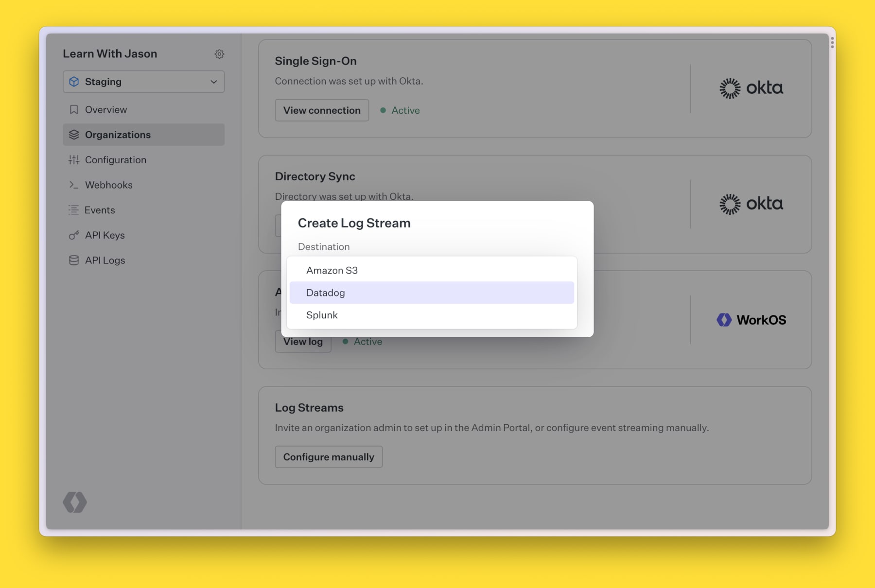Click View connection button
Viewport: 875px width, 588px height.
click(322, 110)
